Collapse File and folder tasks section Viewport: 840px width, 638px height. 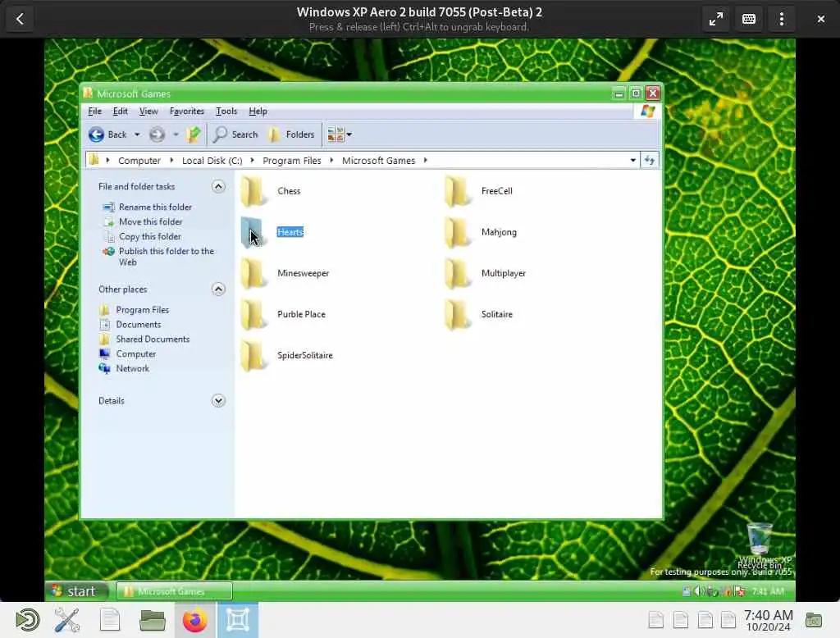[x=218, y=186]
